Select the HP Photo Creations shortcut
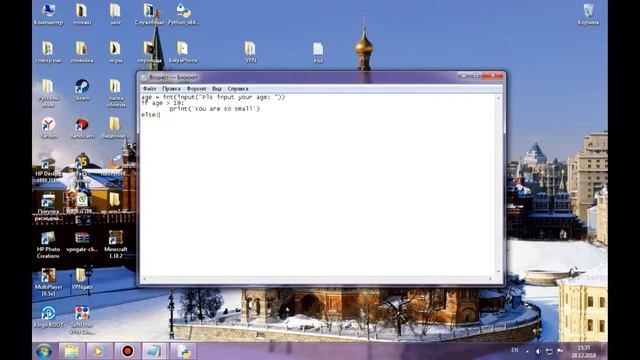Image resolution: width=640 pixels, height=360 pixels. 48,245
